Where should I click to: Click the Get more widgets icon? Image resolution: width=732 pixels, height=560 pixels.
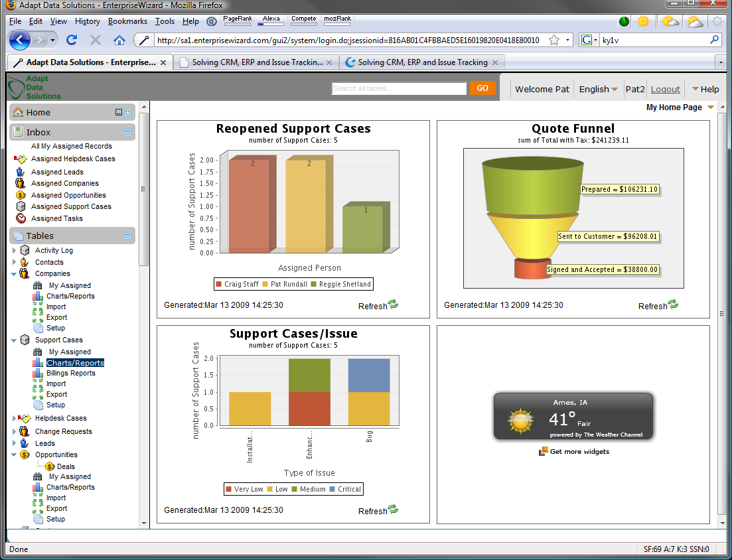544,451
